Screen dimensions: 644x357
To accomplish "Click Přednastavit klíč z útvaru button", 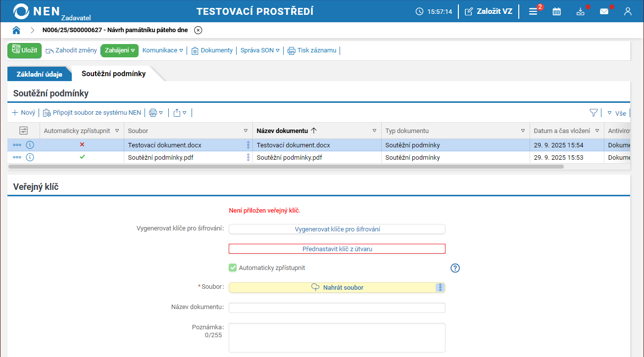I will click(337, 249).
